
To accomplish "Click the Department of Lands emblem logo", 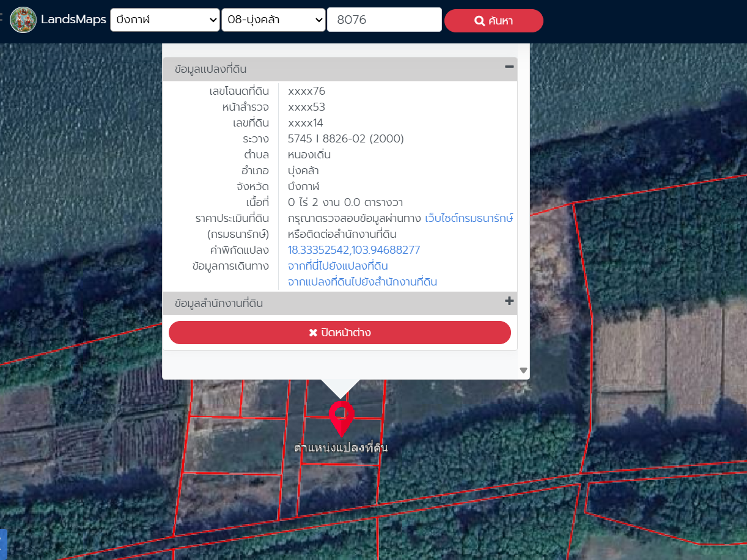I will [x=23, y=20].
